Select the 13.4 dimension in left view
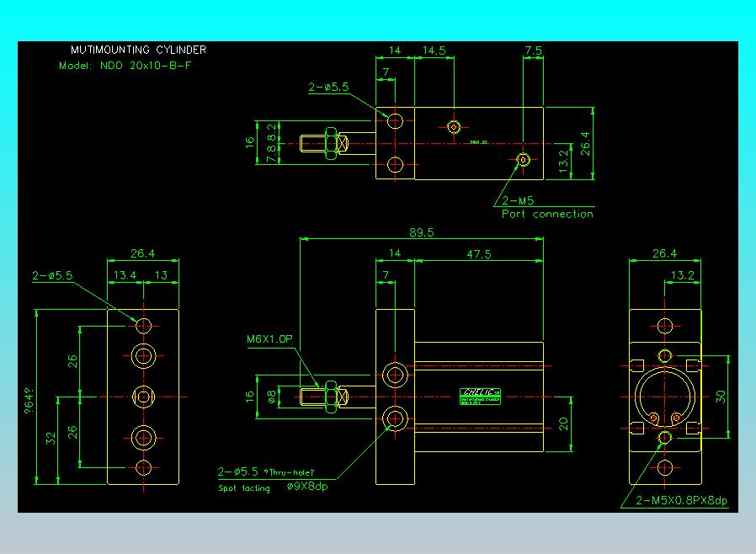Screen dimensions: 756x554 tap(125, 275)
